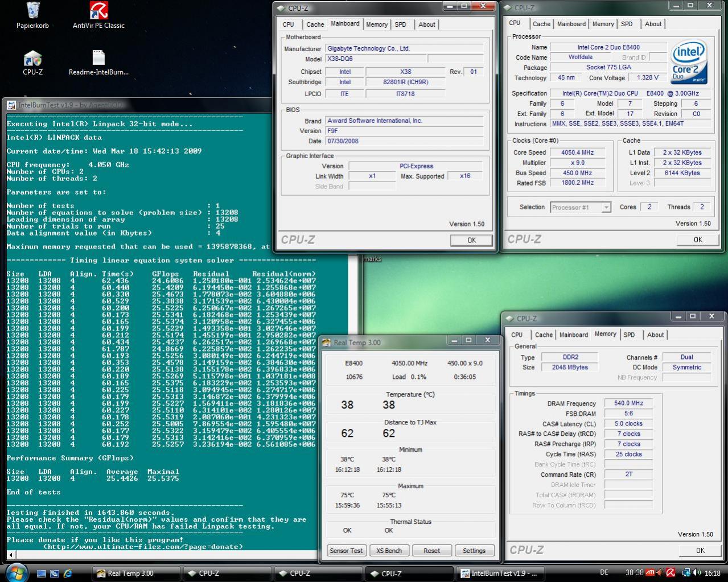This screenshot has height=582, width=728.
Task: Click OK in the Mainboard CPU-Z window
Action: point(471,240)
